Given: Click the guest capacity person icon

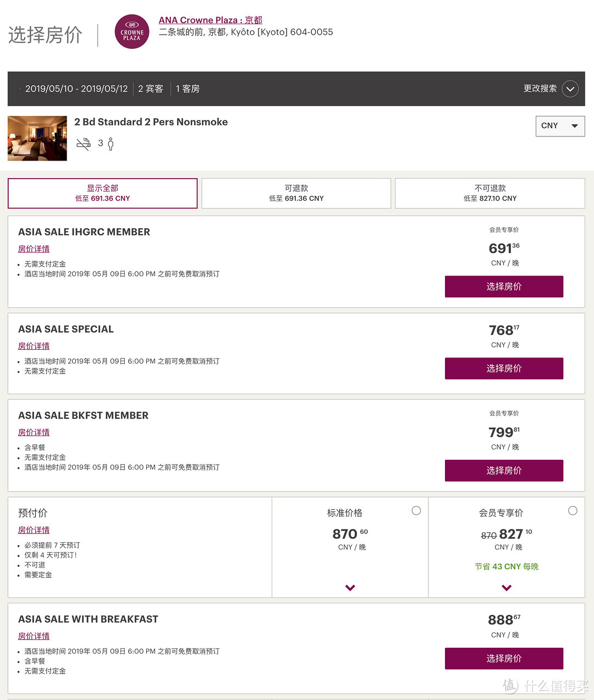Looking at the screenshot, I should 111,144.
